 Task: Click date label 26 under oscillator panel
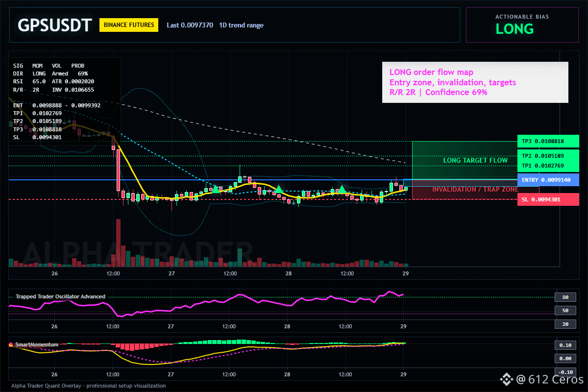[54, 326]
